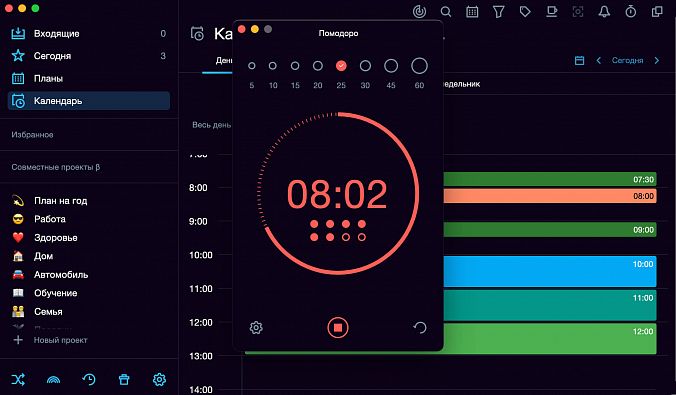The image size is (676, 395).
Task: Reset the Pomodoro timer with circular arrow
Action: [420, 328]
